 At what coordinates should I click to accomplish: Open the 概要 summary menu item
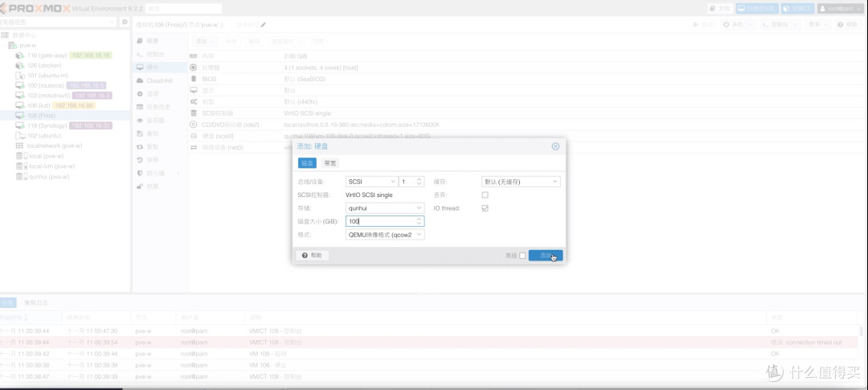pos(152,41)
